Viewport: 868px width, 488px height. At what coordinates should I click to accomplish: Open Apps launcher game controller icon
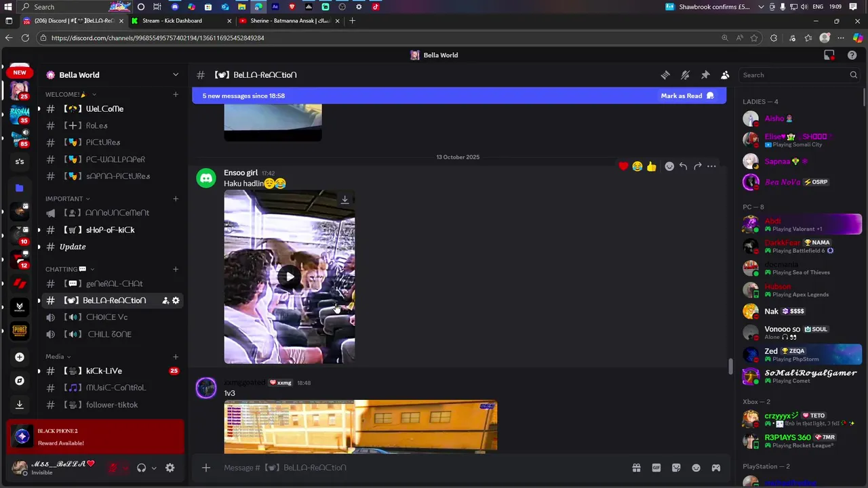[715, 468]
